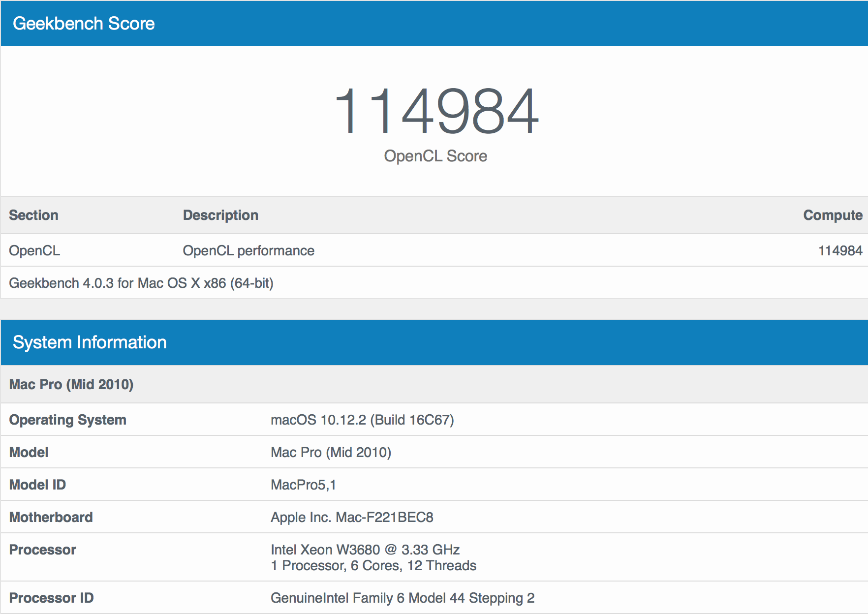868x614 pixels.
Task: Select macOS 10.12.2 (Build 16C67) value
Action: (362, 420)
